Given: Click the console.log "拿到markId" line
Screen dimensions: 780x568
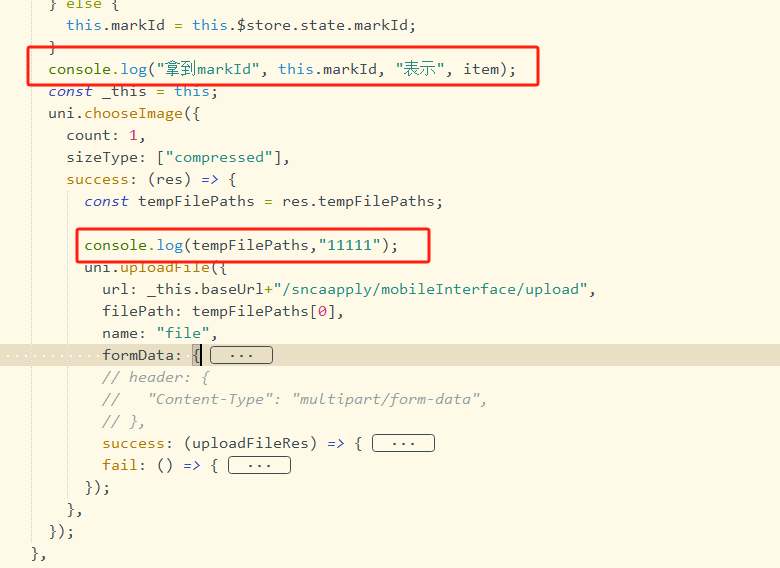Looking at the screenshot, I should point(282,69).
